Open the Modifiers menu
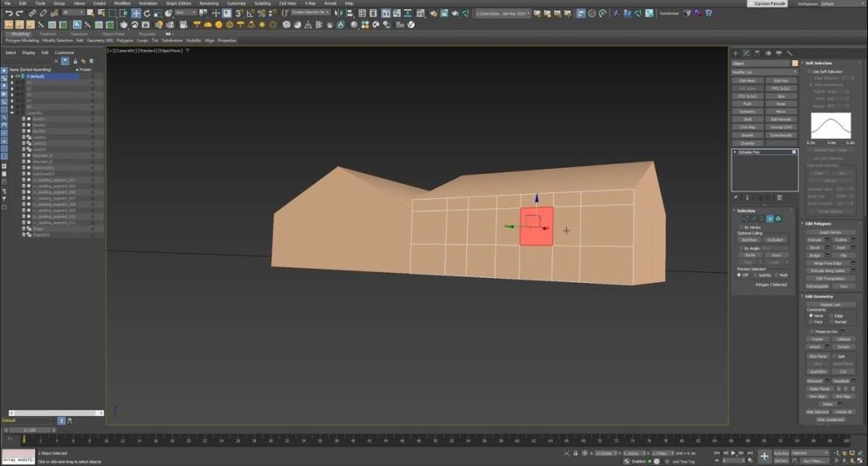This screenshot has height=466, width=868. 122,3
